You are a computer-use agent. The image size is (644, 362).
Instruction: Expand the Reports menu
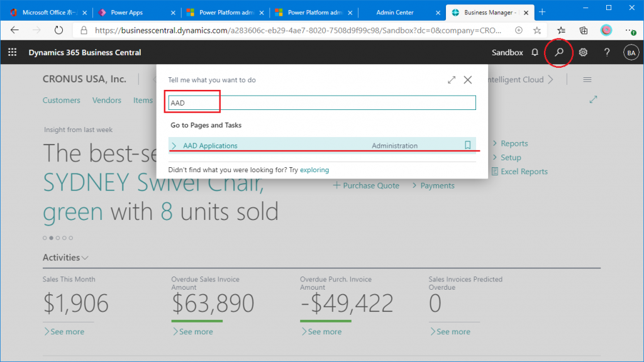(x=510, y=143)
